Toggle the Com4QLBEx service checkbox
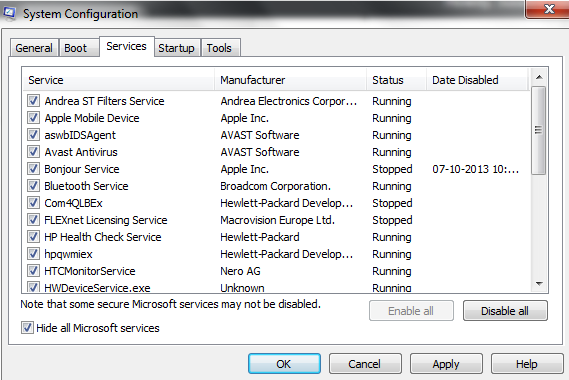This screenshot has height=380, width=569. (x=33, y=203)
